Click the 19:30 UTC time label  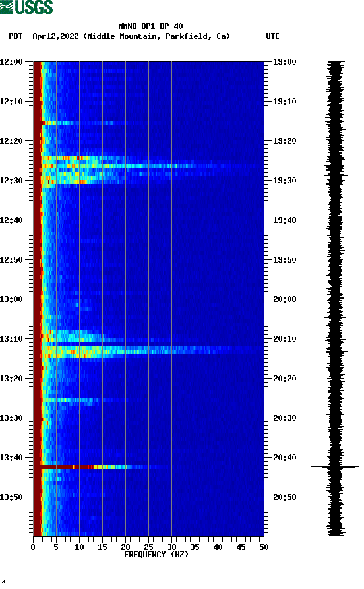tap(285, 181)
